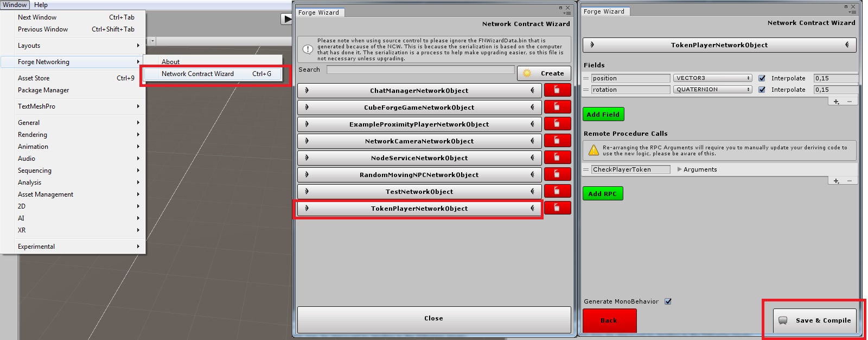
Task: Toggle Interpolate checkbox for position field
Action: click(x=762, y=78)
